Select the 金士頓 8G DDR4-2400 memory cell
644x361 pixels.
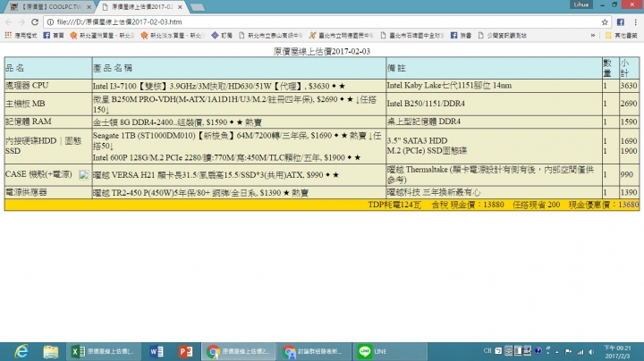point(239,122)
